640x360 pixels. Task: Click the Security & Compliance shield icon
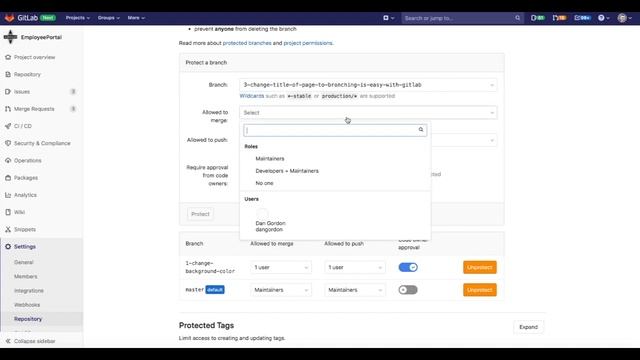pyautogui.click(x=8, y=143)
